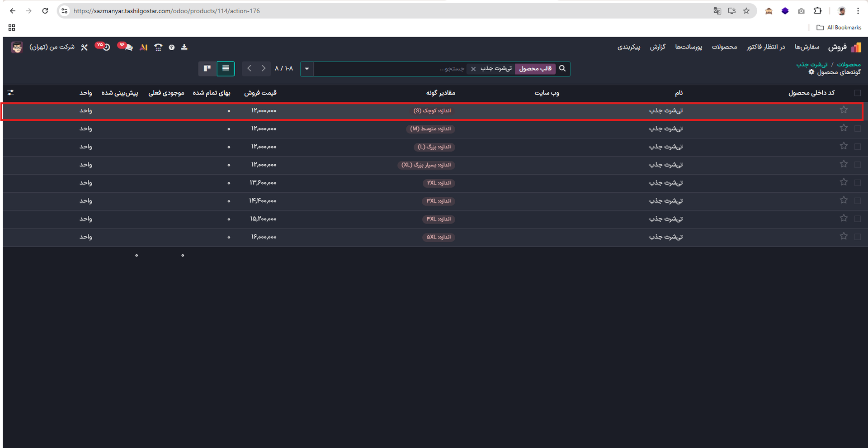This screenshot has width=868, height=448.
Task: Open the gear actions menu beside گونه‌های محصول
Action: point(811,72)
